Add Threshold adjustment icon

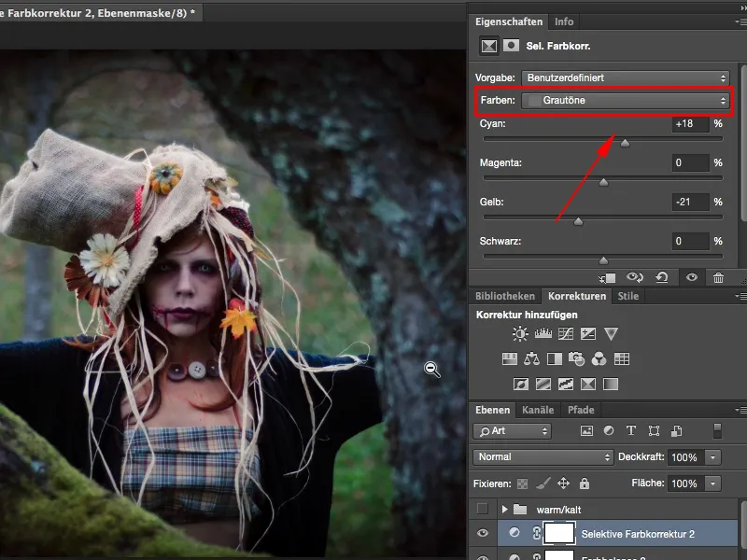[566, 384]
